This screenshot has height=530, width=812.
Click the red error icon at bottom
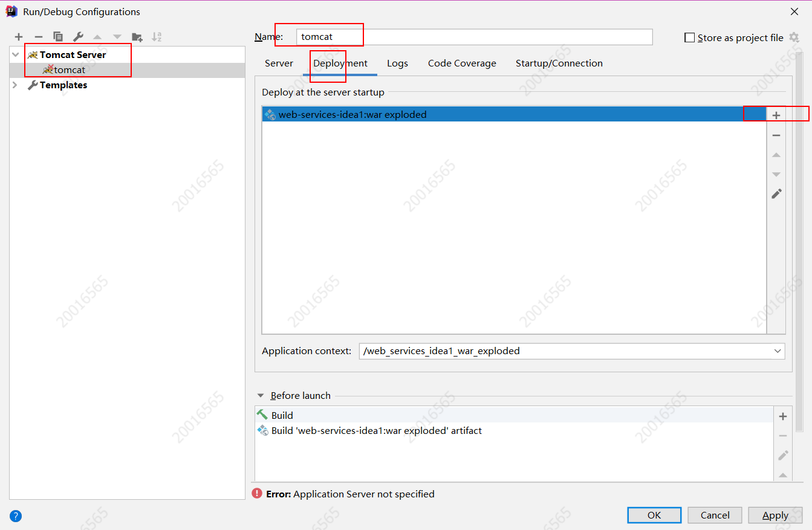(257, 494)
